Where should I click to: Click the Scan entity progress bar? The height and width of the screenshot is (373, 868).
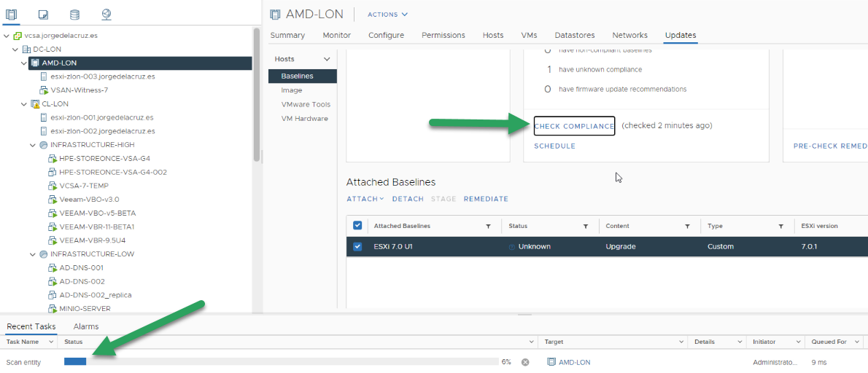(x=282, y=362)
